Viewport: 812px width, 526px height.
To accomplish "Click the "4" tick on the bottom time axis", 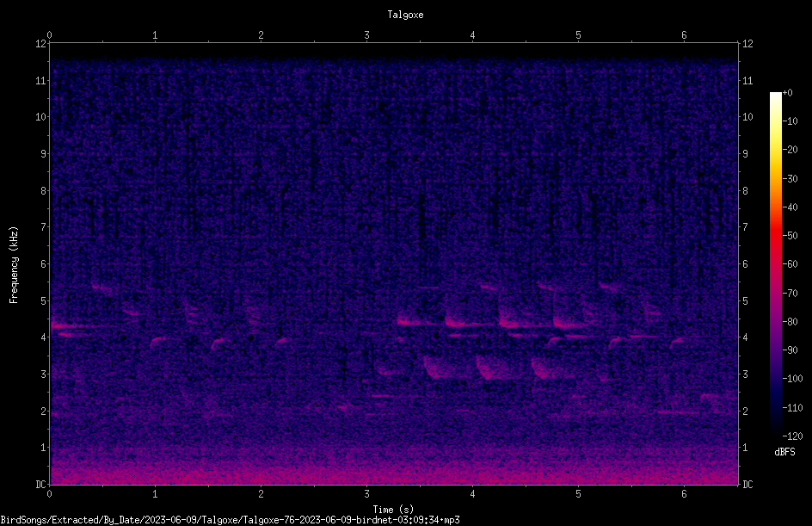I will (472, 494).
